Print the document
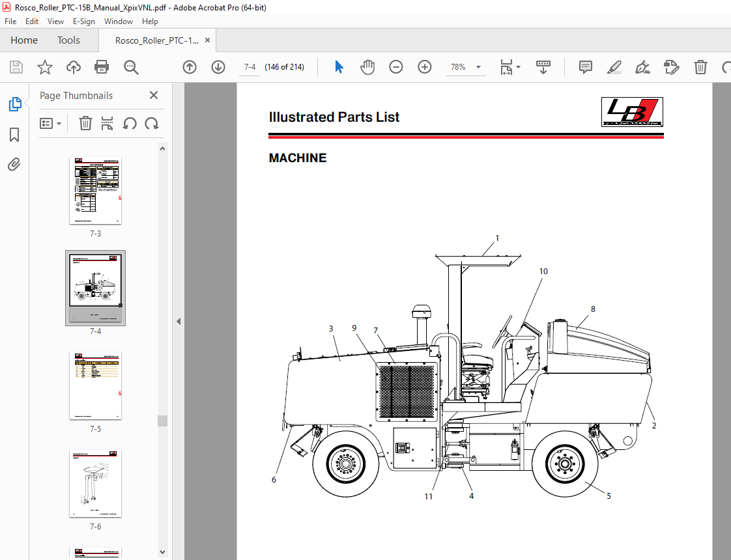This screenshot has height=560, width=731. click(102, 67)
